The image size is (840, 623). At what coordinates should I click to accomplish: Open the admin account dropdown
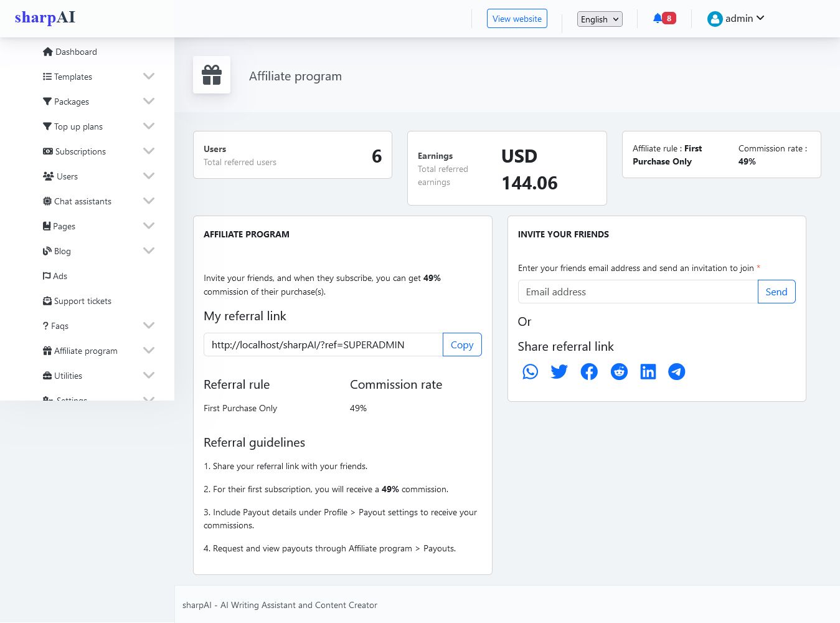735,19
